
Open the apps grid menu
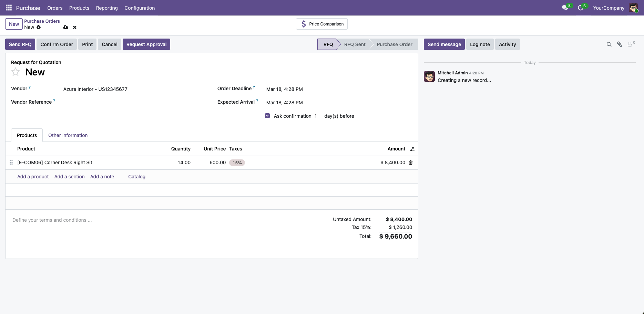tap(8, 8)
